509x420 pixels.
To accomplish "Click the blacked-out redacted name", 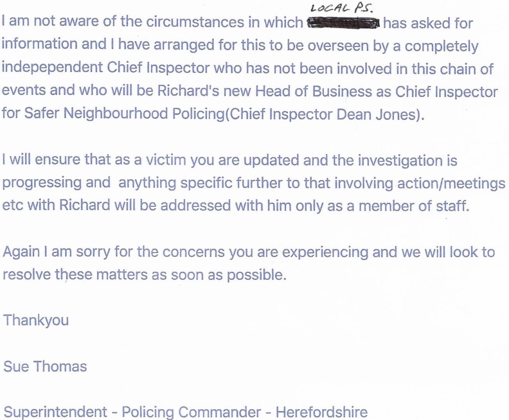I will coord(344,23).
